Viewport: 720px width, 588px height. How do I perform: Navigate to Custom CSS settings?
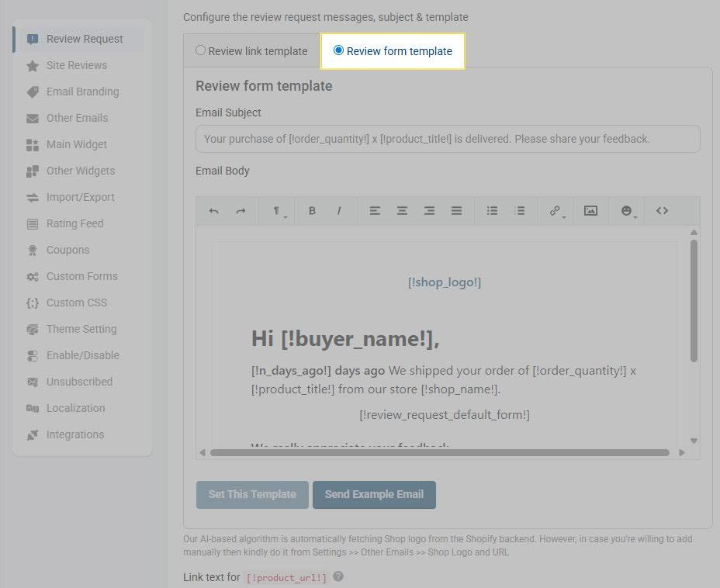tap(75, 303)
